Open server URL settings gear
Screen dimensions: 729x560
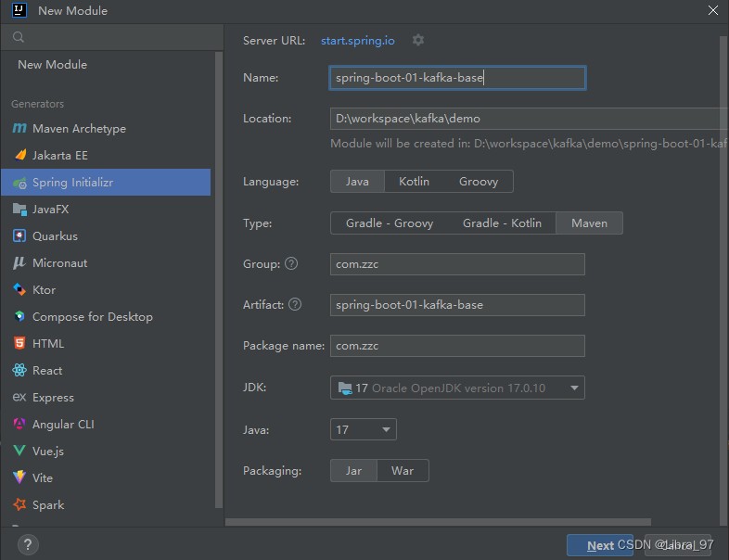418,40
